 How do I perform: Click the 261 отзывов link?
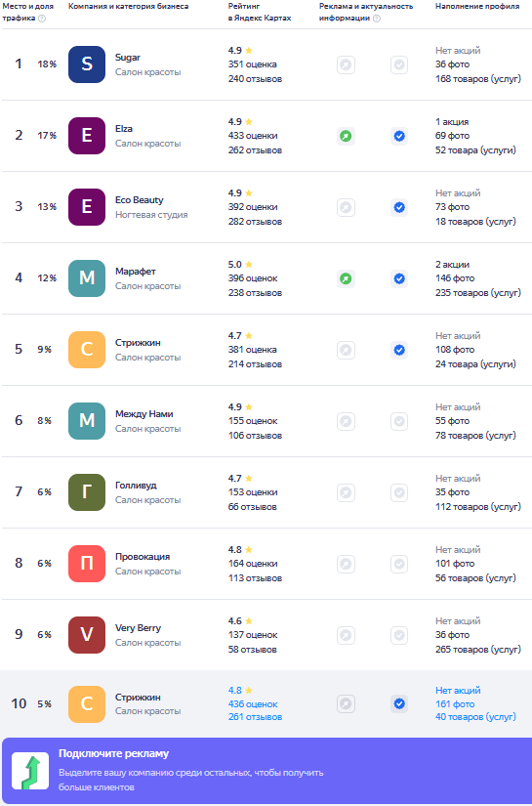point(255,717)
